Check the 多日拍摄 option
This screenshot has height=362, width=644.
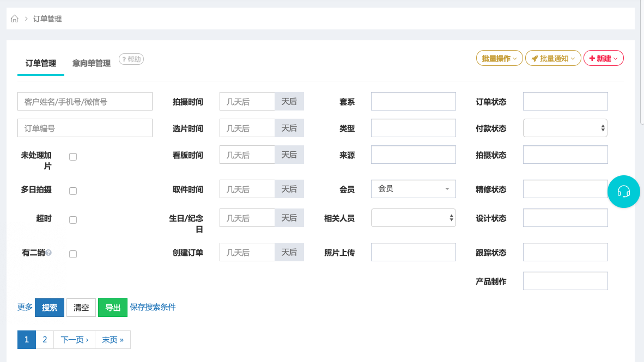(x=72, y=191)
